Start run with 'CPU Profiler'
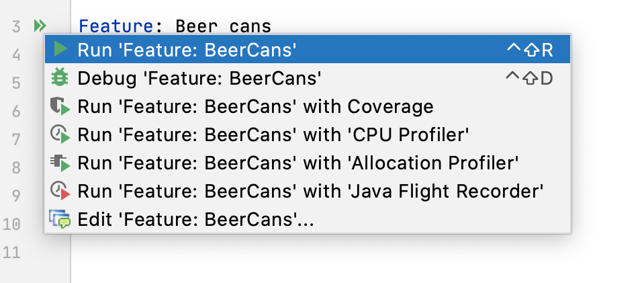Image resolution: width=644 pixels, height=283 pixels. (x=307, y=134)
